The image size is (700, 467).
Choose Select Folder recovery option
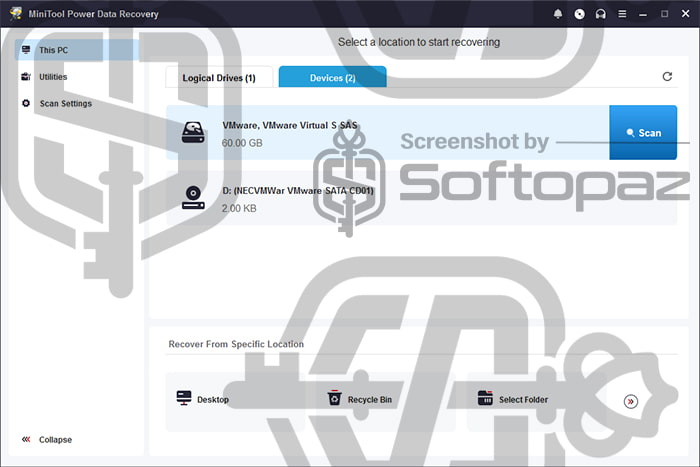[x=536, y=401]
